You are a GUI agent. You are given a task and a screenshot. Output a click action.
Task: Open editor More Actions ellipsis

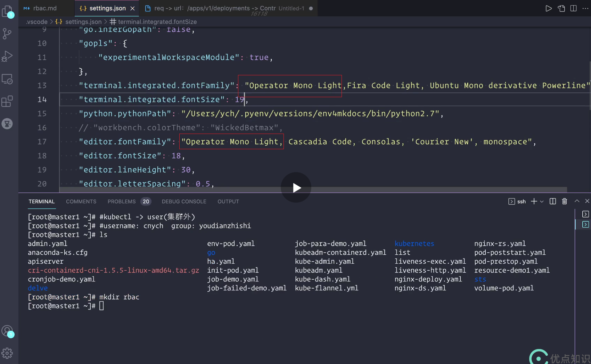585,8
